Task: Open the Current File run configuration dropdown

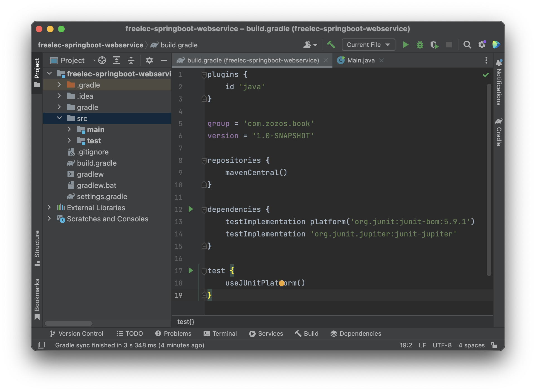Action: [368, 45]
